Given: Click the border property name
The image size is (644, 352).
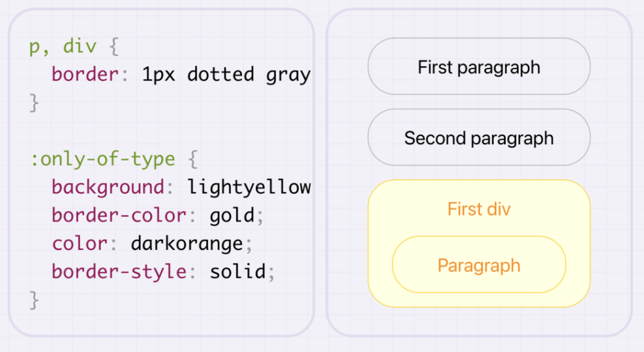Looking at the screenshot, I should pyautogui.click(x=86, y=74).
